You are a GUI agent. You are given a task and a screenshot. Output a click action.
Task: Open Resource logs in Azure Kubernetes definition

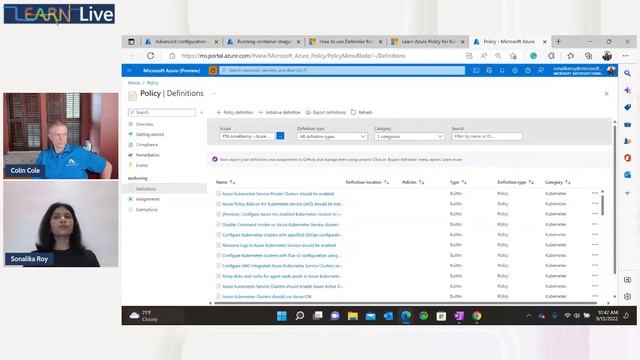[x=279, y=245]
